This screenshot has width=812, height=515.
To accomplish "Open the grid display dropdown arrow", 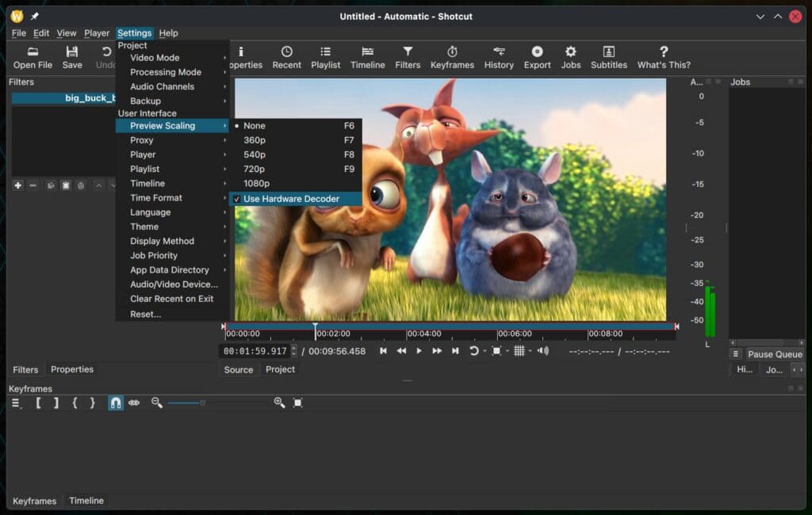I will (529, 350).
